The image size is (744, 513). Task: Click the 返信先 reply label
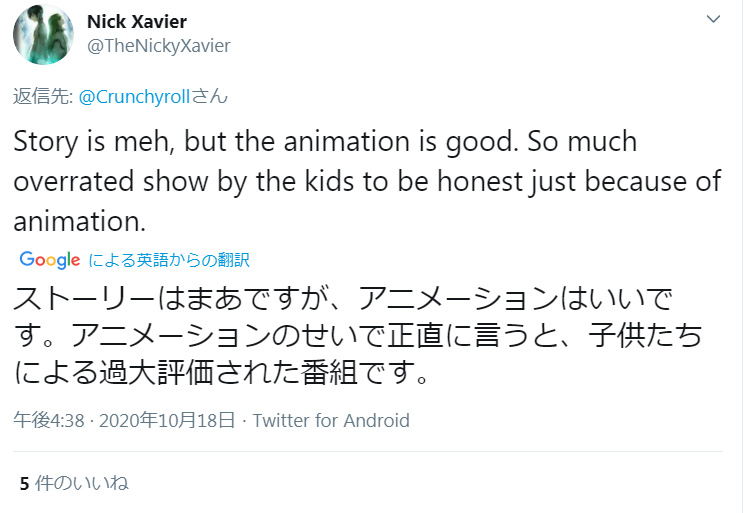(x=36, y=97)
